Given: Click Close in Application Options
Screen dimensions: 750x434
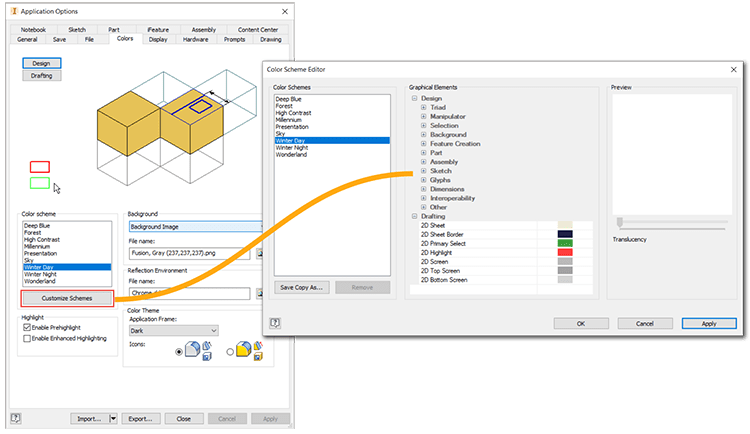Looking at the screenshot, I should pyautogui.click(x=184, y=419).
